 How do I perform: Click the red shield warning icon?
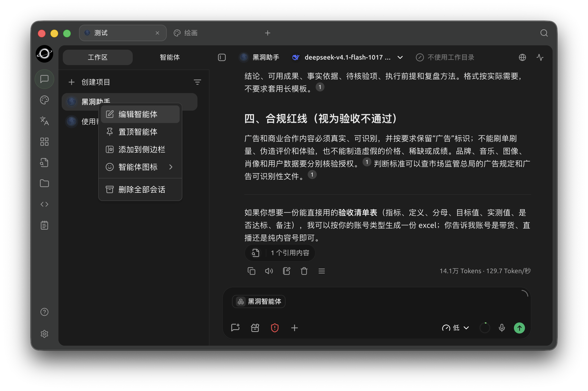275,328
